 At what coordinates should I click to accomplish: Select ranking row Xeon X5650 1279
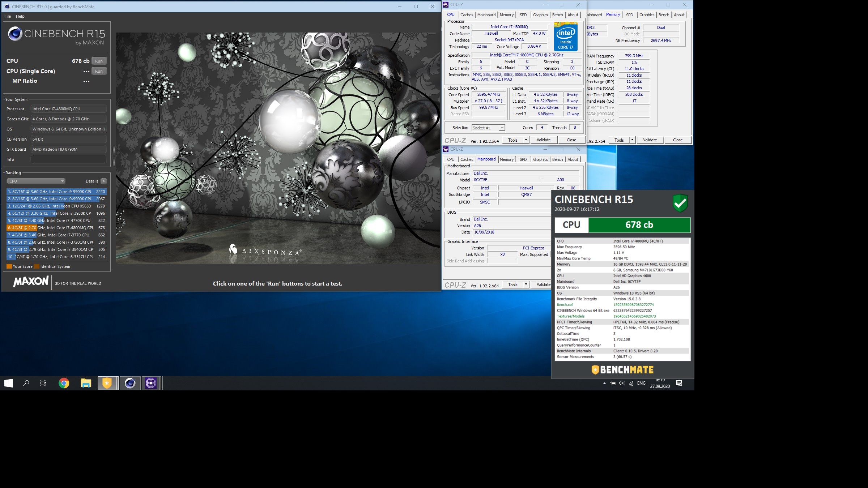point(56,206)
